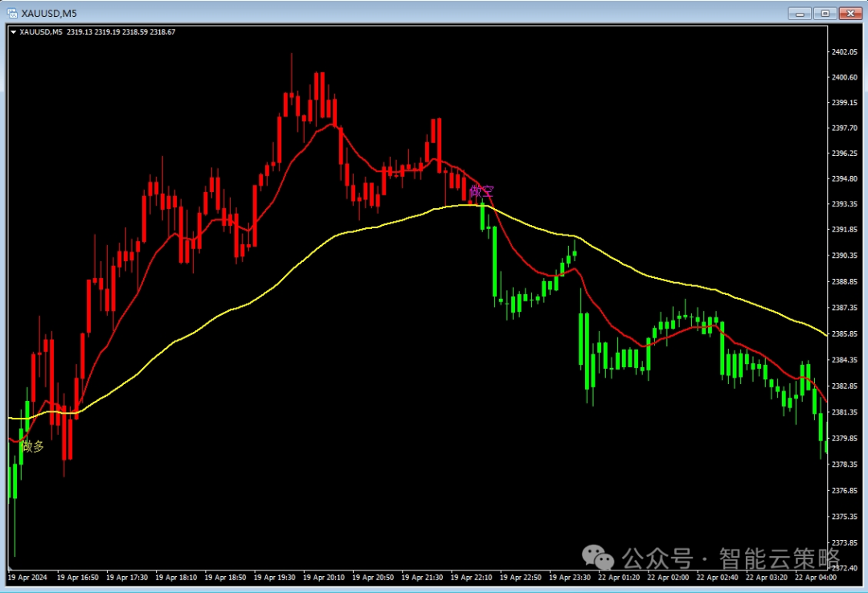Click the 2393.35 price scale label
The height and width of the screenshot is (593, 868).
pyautogui.click(x=844, y=204)
